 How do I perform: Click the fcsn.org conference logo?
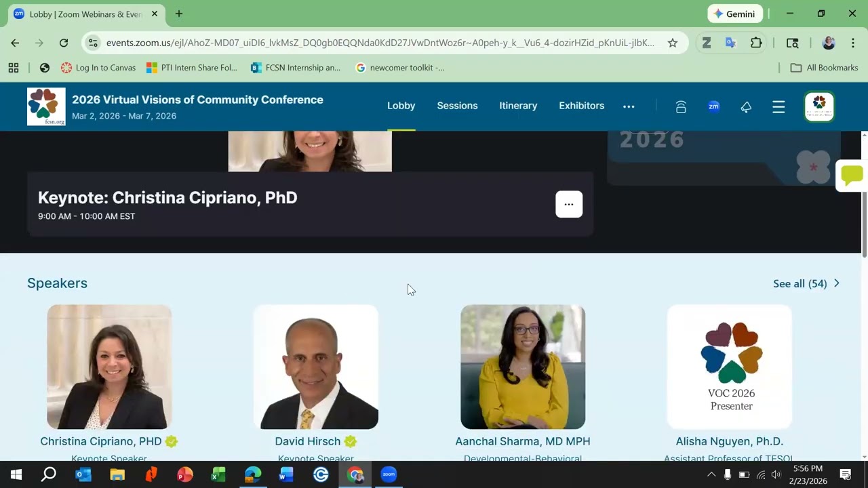[x=46, y=106]
